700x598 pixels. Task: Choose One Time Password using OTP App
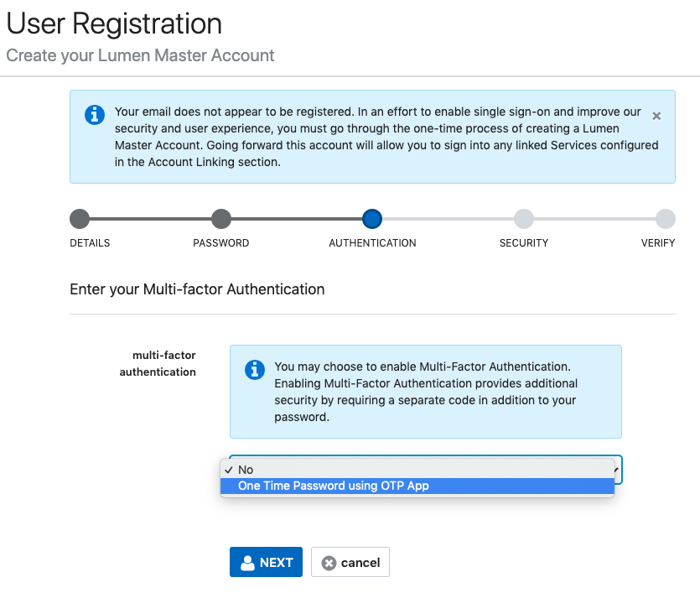pos(417,486)
